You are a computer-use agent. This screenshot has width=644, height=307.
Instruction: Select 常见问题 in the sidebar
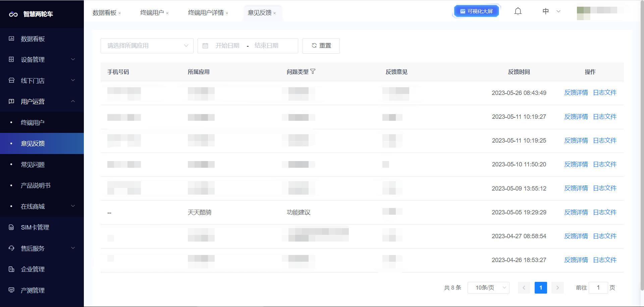33,165
